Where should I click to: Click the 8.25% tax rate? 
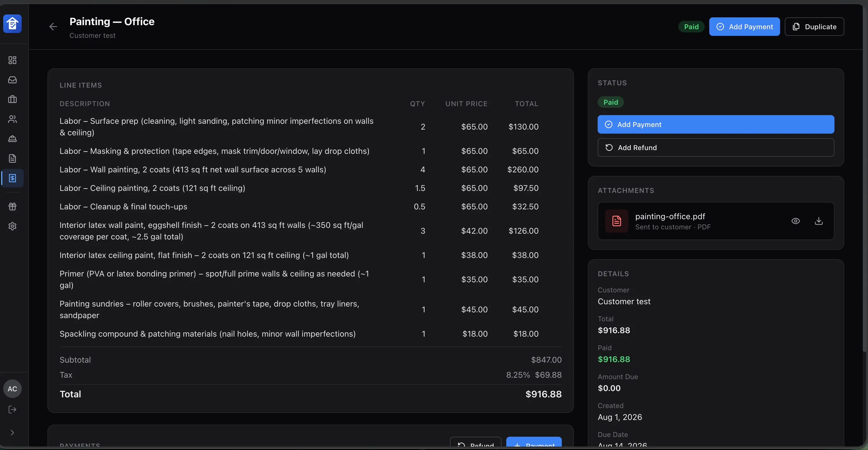(x=518, y=375)
